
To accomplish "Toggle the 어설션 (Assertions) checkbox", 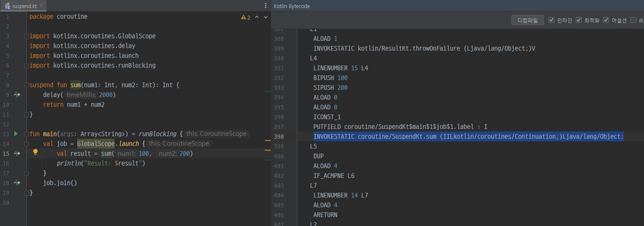I will pos(606,20).
